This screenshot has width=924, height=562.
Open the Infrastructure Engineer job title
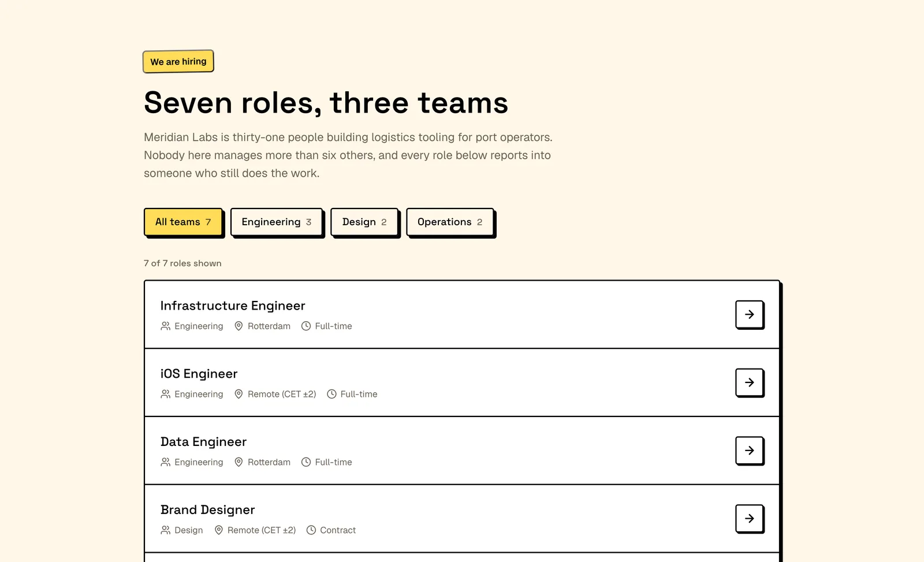tap(233, 306)
